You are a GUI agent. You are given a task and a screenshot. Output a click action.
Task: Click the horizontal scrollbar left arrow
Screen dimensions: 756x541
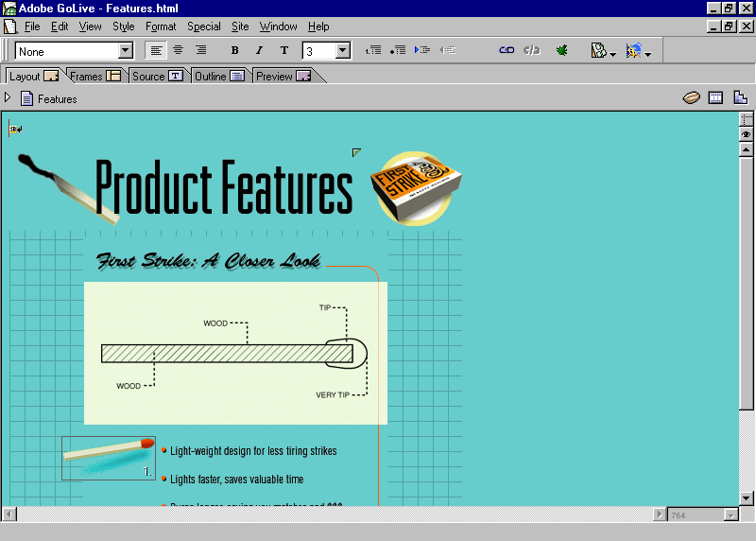[9, 515]
